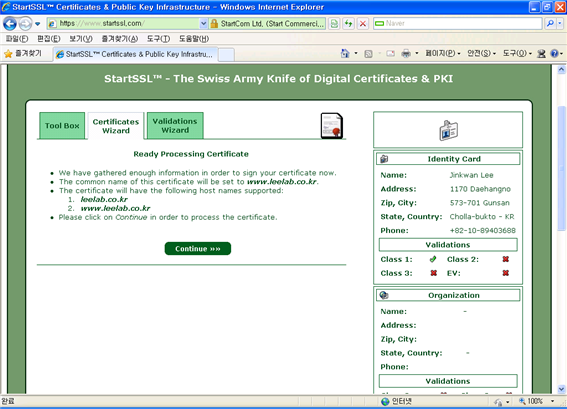Open the 파일(F) menu
Viewport: 567px width, 409px height.
tap(17, 39)
